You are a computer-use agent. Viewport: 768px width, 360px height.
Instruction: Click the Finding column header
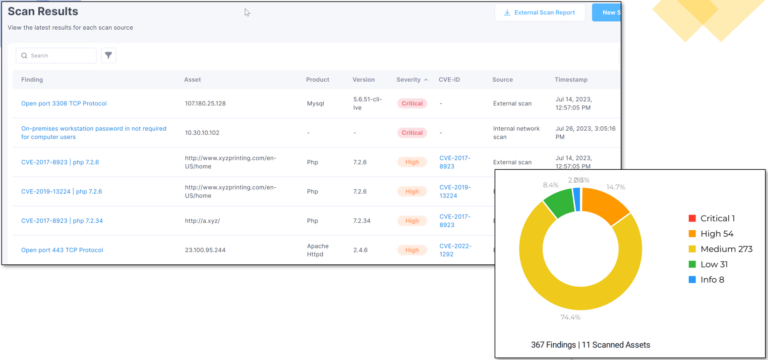(32, 79)
